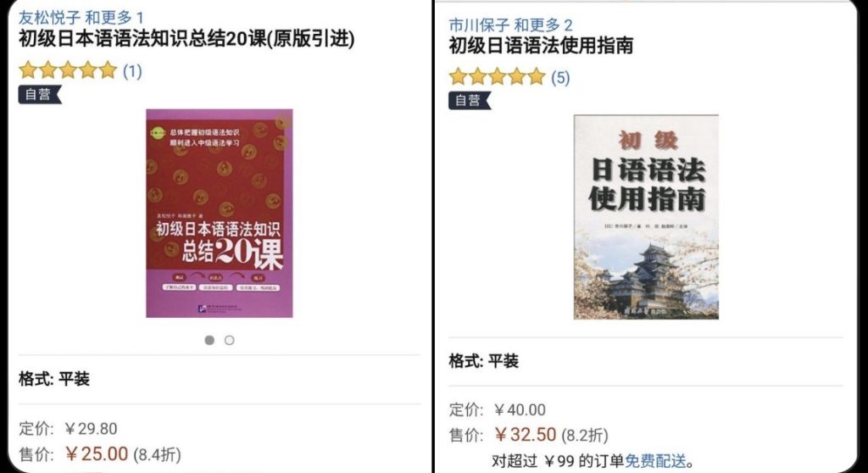868x473 pixels.
Task: Open the (5) review count link
Action: (x=560, y=77)
